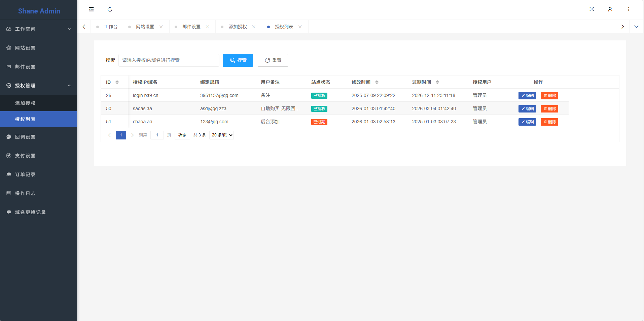Screen dimensions: 644x321
Task: Expand the 工作空间 sidebar menu
Action: 39,29
